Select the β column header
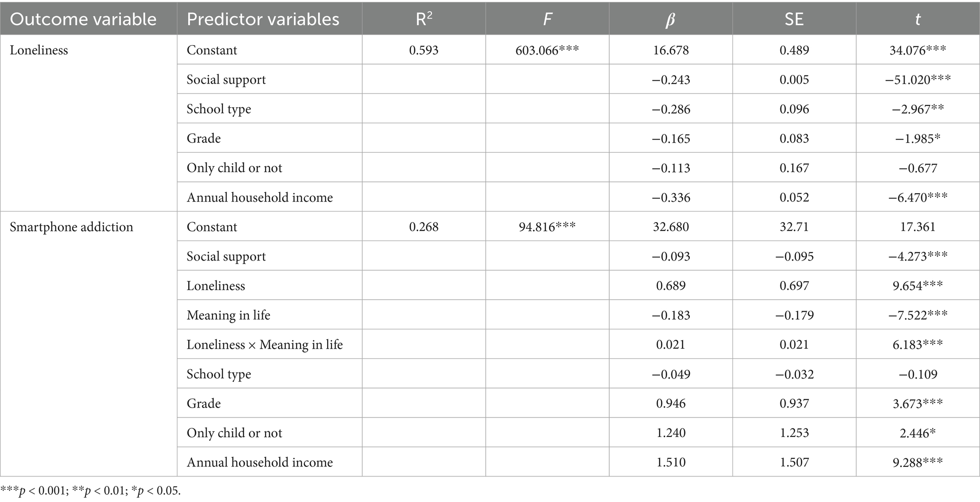 pos(670,19)
